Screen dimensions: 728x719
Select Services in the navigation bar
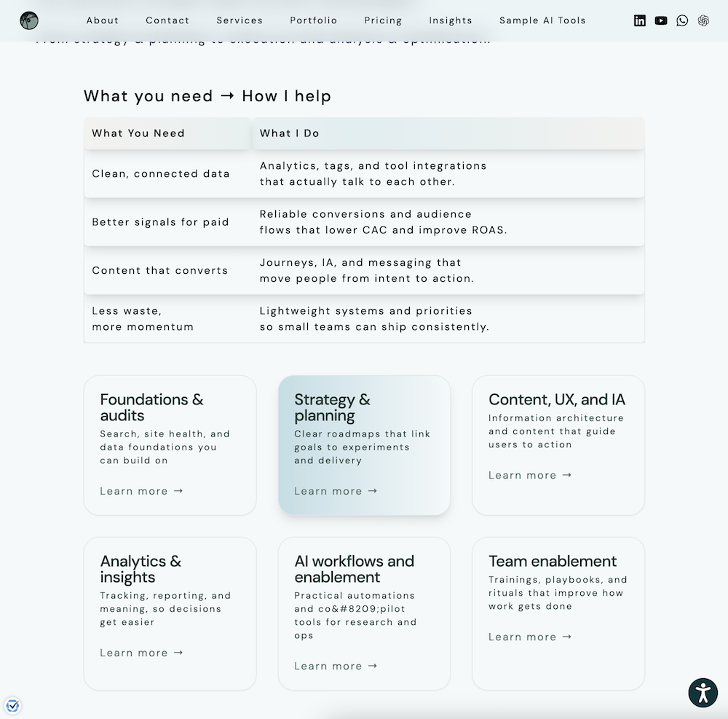pos(240,20)
